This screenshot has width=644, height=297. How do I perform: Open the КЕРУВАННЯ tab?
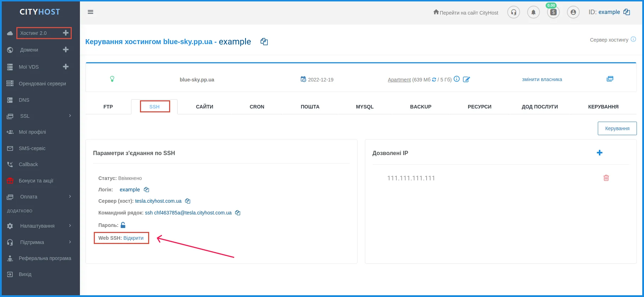coord(603,107)
